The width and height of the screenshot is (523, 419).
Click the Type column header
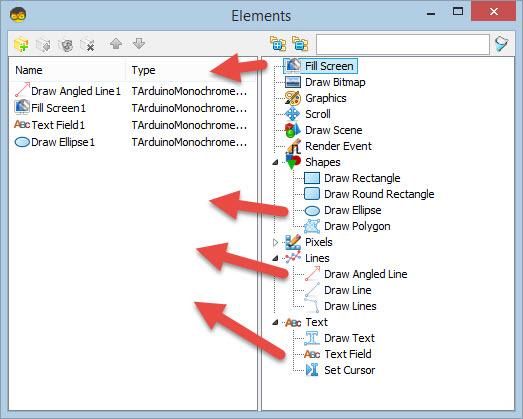143,70
